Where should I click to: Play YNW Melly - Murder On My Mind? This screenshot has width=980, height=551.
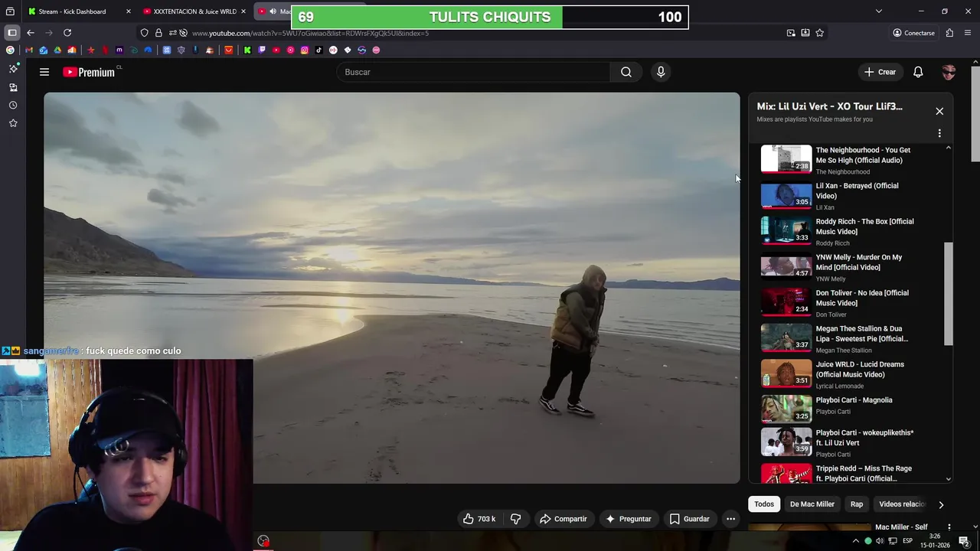pos(838,267)
